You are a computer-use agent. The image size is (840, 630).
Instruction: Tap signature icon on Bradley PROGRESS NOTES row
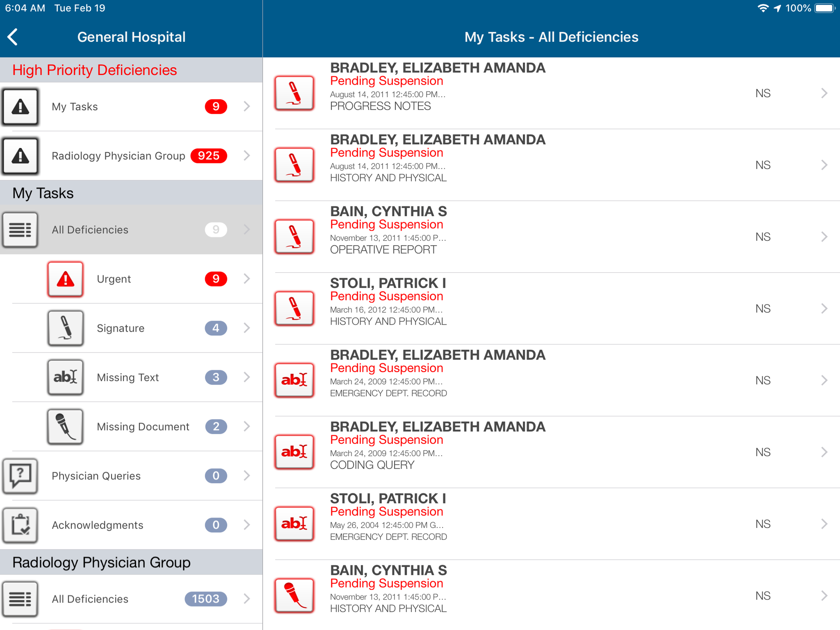(x=294, y=93)
